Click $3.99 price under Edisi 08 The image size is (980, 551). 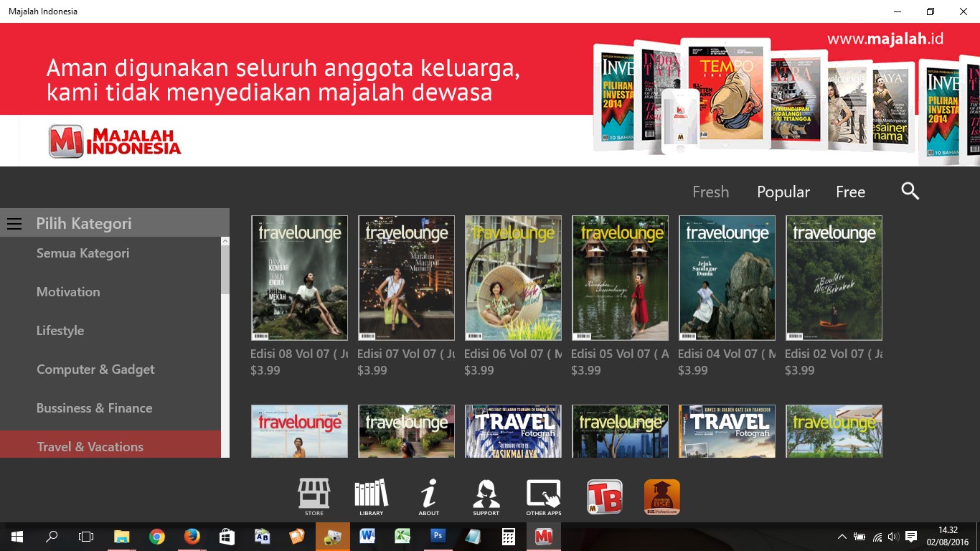(265, 370)
